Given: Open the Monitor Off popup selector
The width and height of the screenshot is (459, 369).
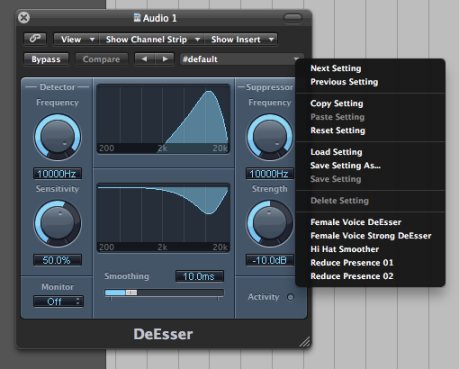Looking at the screenshot, I should point(58,301).
